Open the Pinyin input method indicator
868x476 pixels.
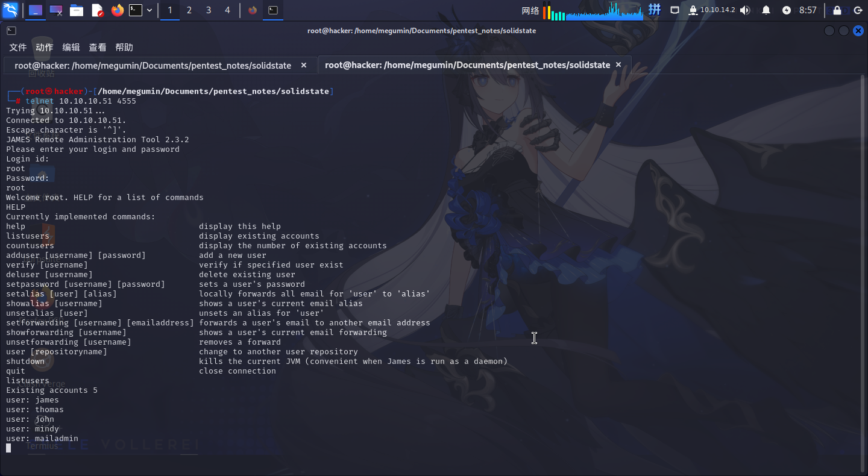(x=655, y=10)
